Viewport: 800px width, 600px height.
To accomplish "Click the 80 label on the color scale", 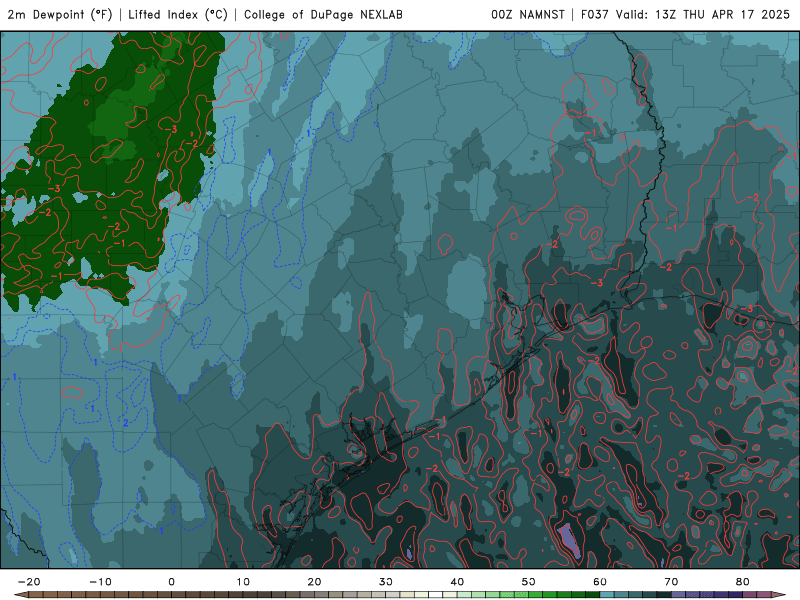I will [x=743, y=582].
